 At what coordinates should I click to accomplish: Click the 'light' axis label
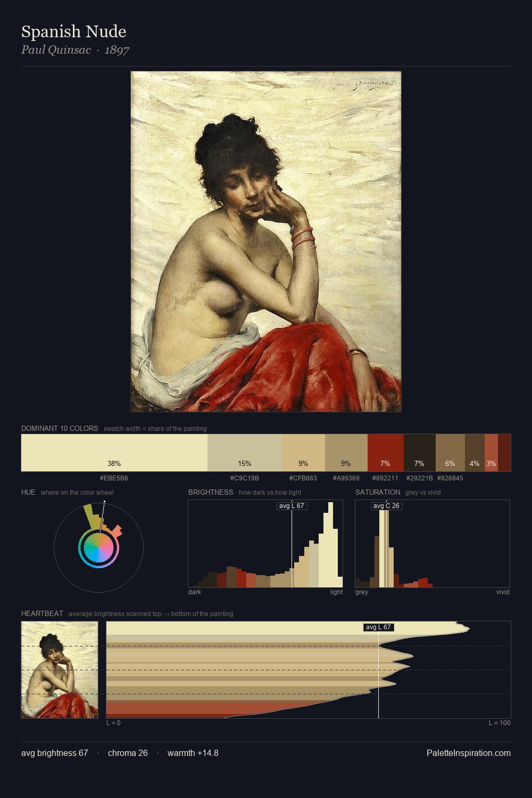pos(336,592)
